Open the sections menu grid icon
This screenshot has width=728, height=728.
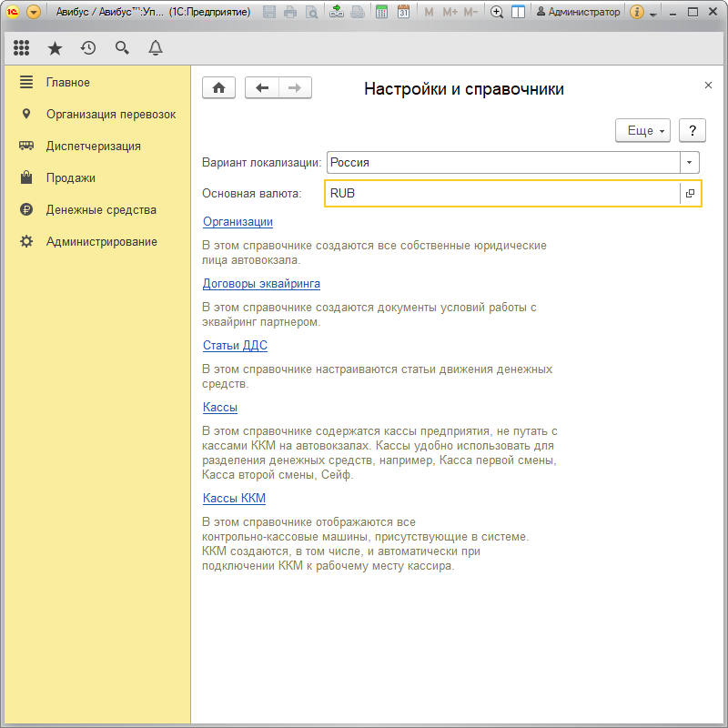coord(22,48)
